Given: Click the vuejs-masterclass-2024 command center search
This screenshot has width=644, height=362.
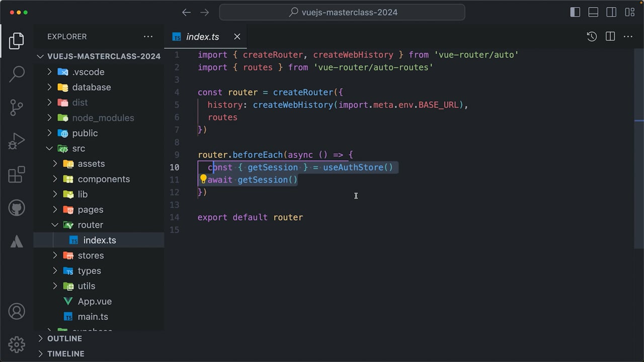Looking at the screenshot, I should [x=342, y=13].
